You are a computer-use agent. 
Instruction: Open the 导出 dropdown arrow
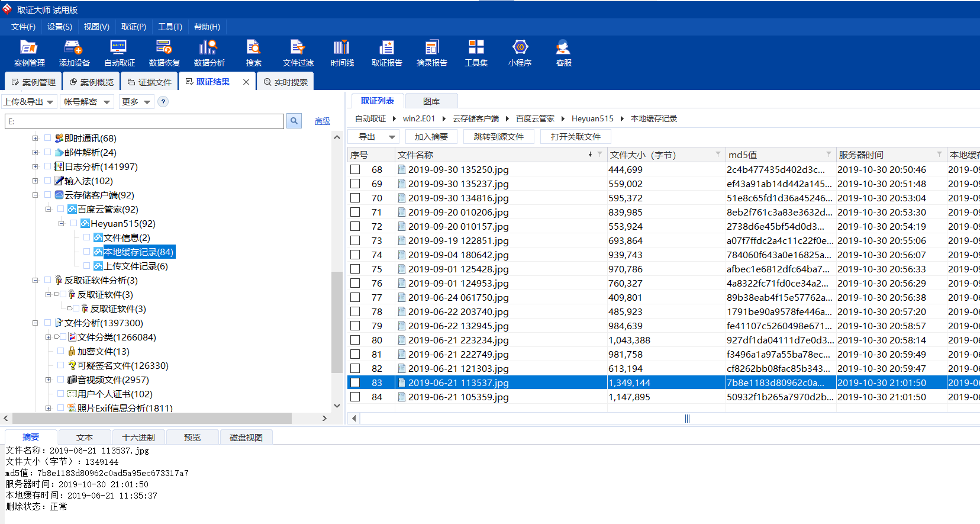tap(392, 137)
